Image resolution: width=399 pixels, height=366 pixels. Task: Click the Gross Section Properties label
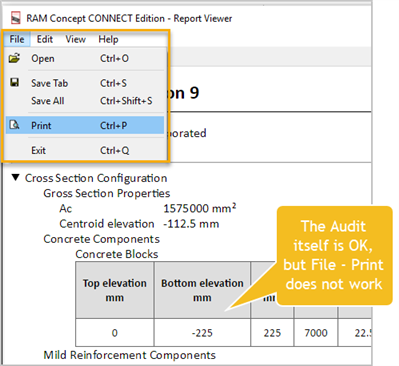(107, 193)
